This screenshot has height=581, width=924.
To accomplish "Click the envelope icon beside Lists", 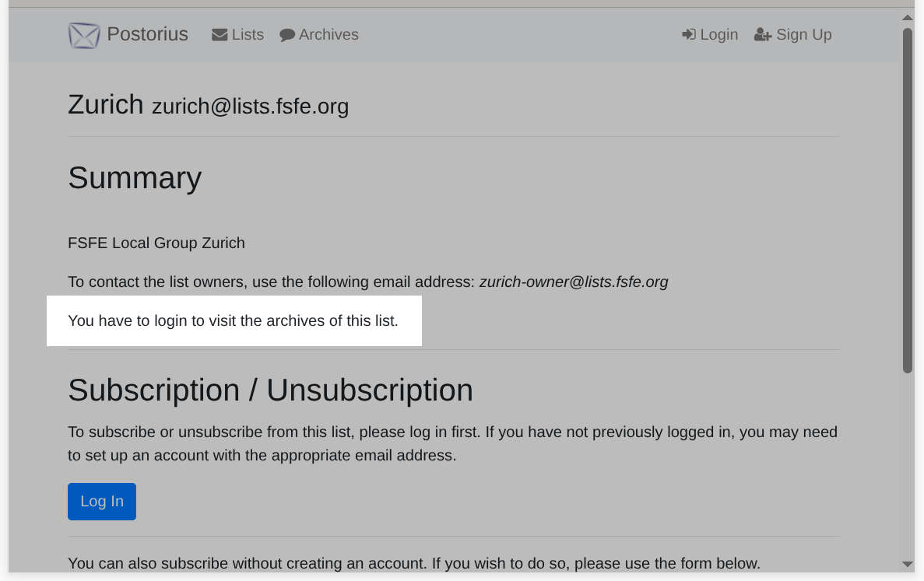I will [x=220, y=35].
